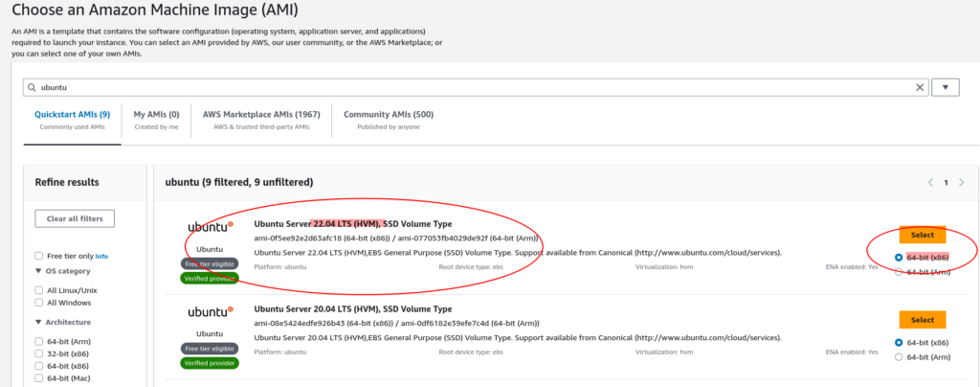Check All Windows filter
Image resolution: width=980 pixels, height=387 pixels.
coord(39,303)
